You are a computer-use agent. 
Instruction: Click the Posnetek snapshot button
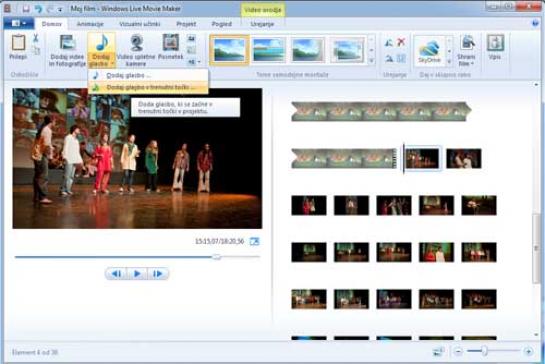[x=171, y=47]
